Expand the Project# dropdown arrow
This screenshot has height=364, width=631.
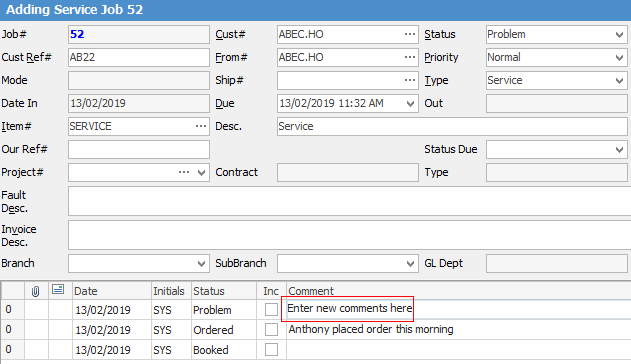[x=201, y=173]
